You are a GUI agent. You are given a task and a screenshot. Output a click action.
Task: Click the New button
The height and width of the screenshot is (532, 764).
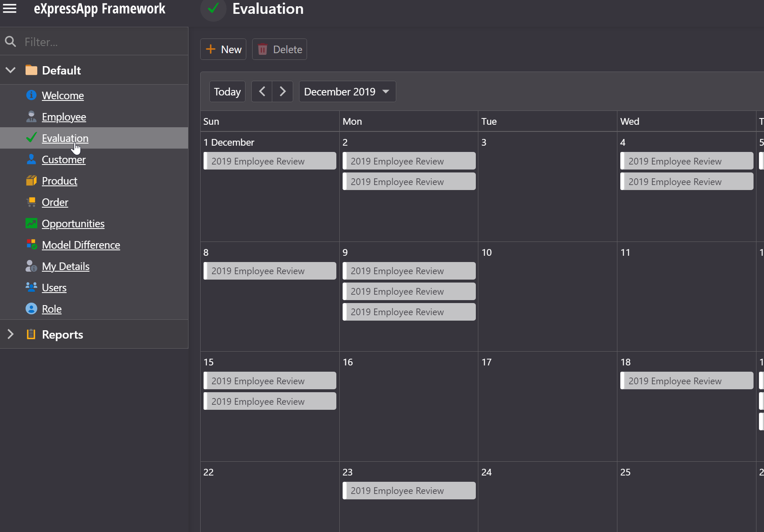pos(223,49)
